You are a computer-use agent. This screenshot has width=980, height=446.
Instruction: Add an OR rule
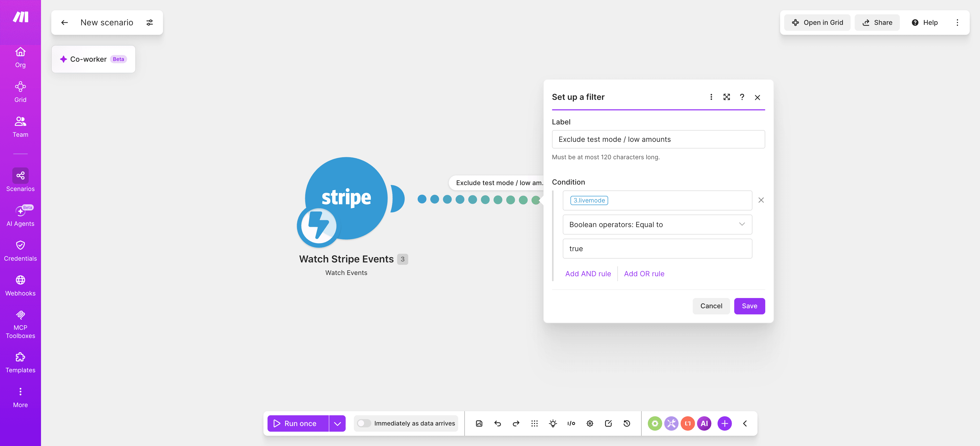click(x=644, y=274)
